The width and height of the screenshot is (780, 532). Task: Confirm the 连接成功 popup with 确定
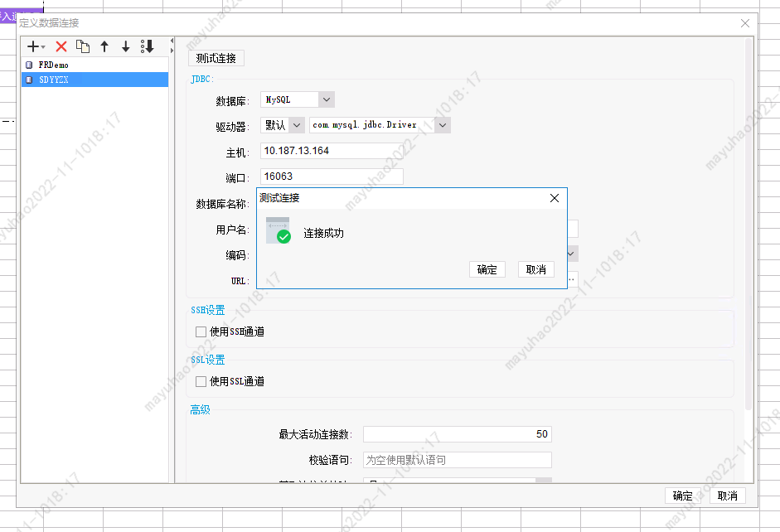click(487, 269)
